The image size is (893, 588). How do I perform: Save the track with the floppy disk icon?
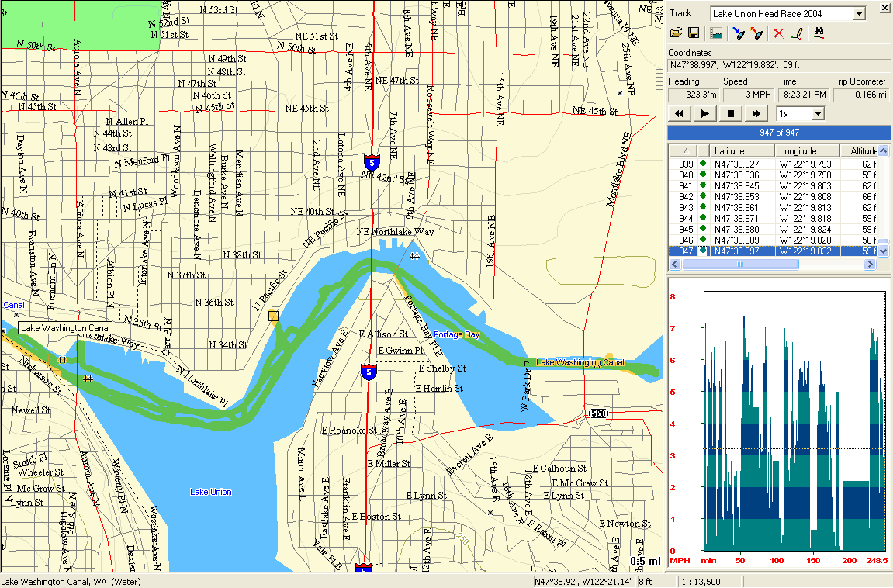(693, 33)
